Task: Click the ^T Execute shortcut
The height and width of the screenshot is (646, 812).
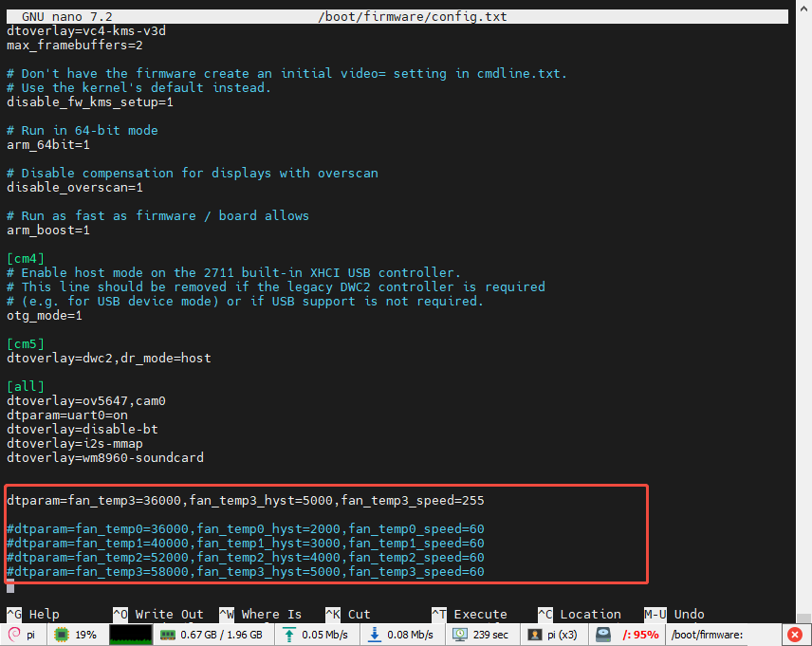Action: 469,615
